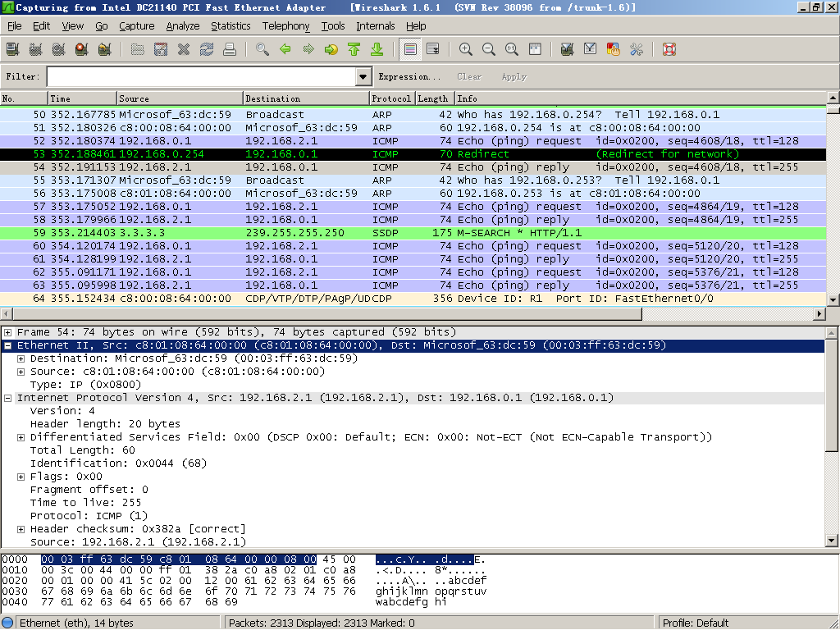Click the Expression... button

click(x=409, y=76)
